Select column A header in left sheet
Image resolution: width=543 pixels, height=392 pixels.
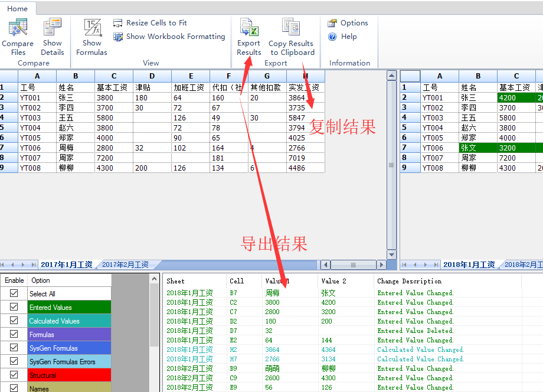(37, 76)
